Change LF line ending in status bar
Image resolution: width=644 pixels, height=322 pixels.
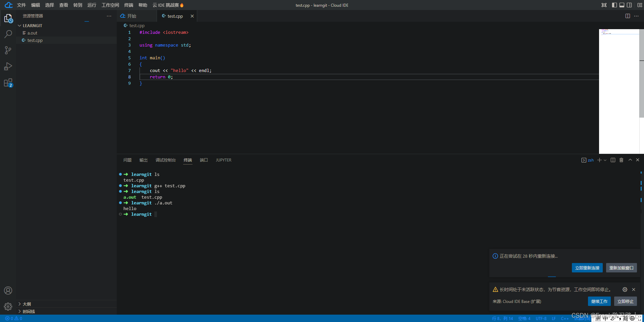click(x=554, y=318)
